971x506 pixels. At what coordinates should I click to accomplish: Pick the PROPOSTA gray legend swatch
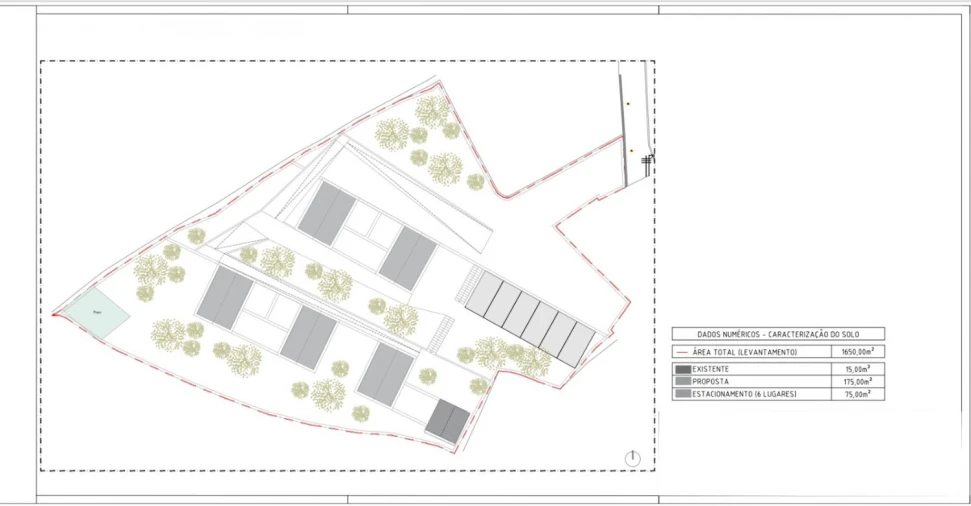(683, 381)
